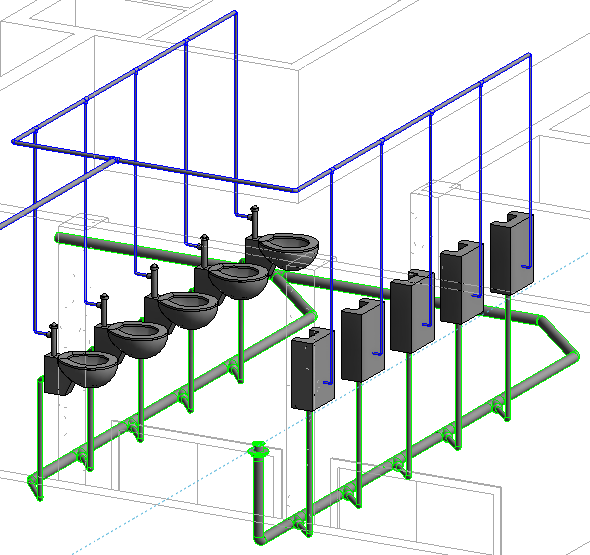Select the blue tee fitting on the supply main

pos(117,160)
